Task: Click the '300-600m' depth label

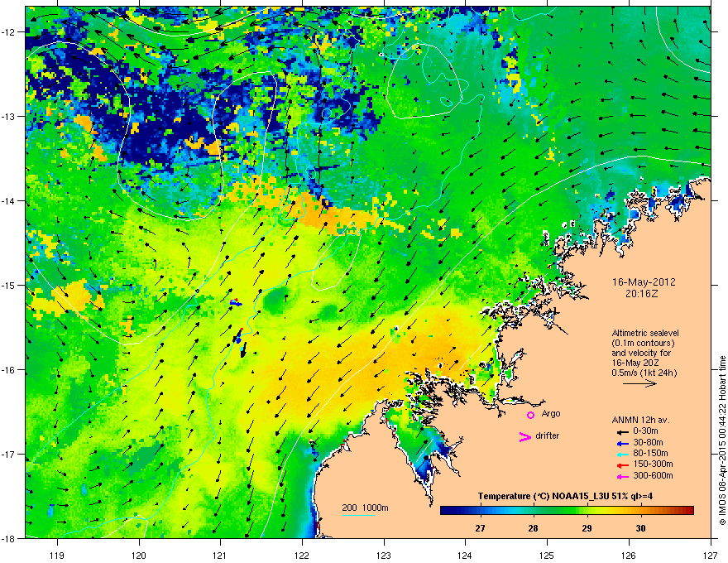Action: [653, 475]
